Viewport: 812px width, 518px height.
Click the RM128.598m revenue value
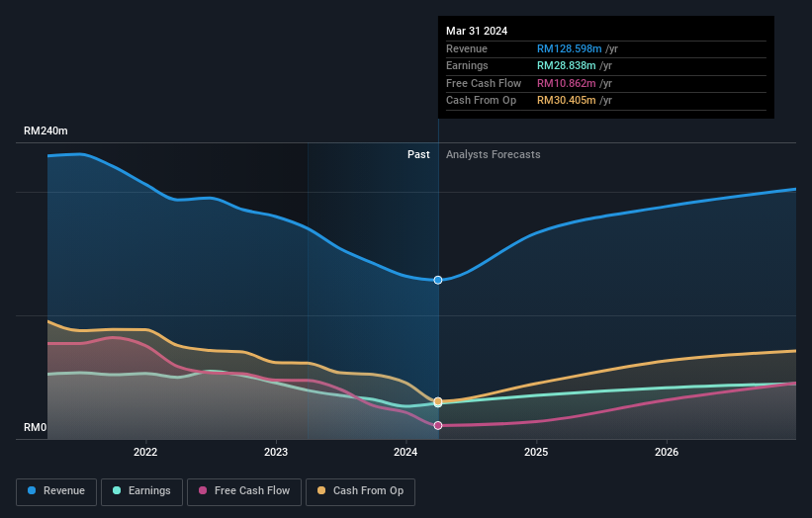(569, 48)
